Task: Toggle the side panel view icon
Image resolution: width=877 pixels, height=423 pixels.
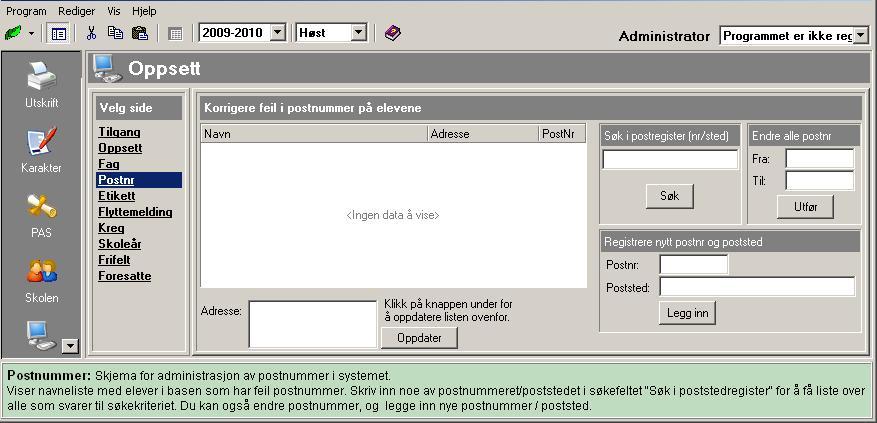Action: click(x=58, y=34)
